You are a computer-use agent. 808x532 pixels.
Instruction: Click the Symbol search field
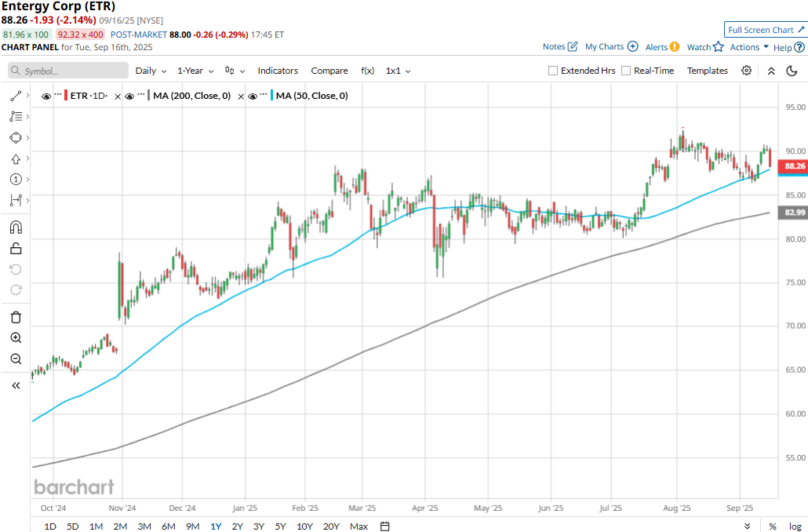[68, 71]
